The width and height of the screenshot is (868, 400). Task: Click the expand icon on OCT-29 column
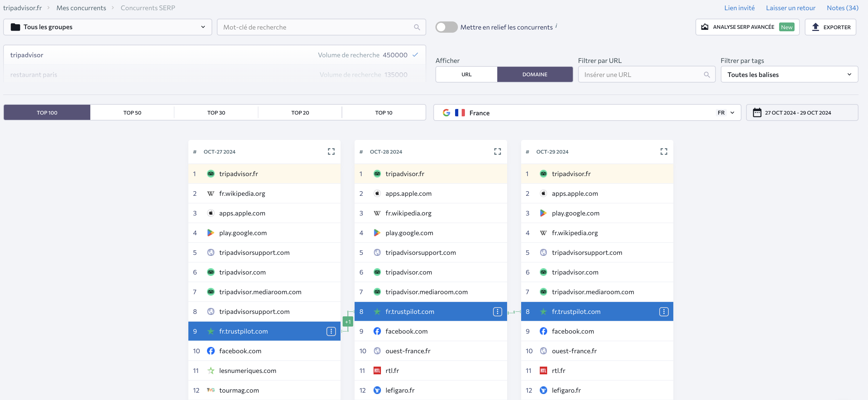pos(664,152)
